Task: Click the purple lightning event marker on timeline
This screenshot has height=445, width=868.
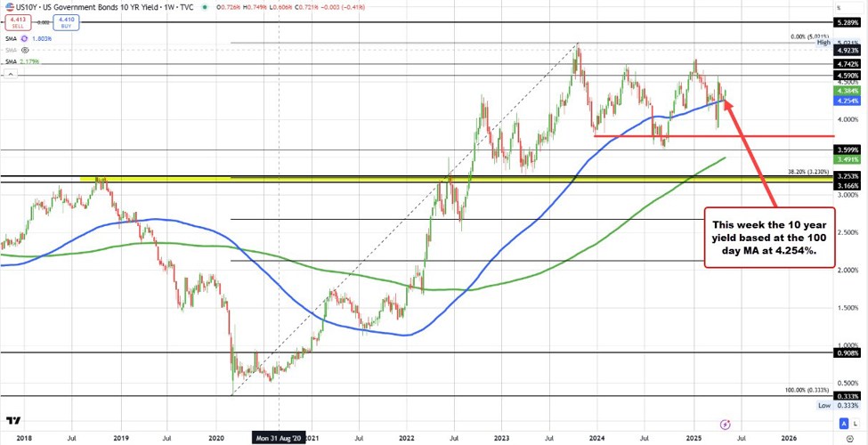Action: pos(725,425)
